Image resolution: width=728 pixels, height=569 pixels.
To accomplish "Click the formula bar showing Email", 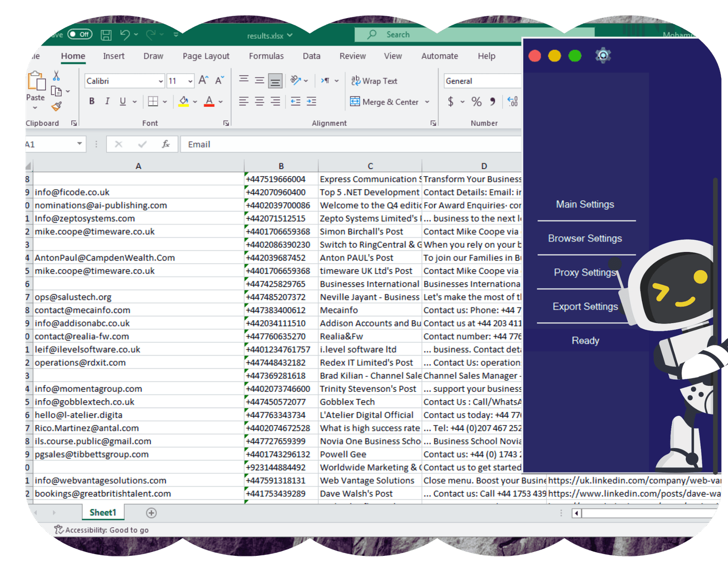I will coord(351,144).
